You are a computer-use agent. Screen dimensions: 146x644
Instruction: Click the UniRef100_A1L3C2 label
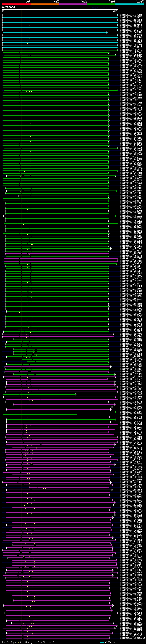[131, 590]
